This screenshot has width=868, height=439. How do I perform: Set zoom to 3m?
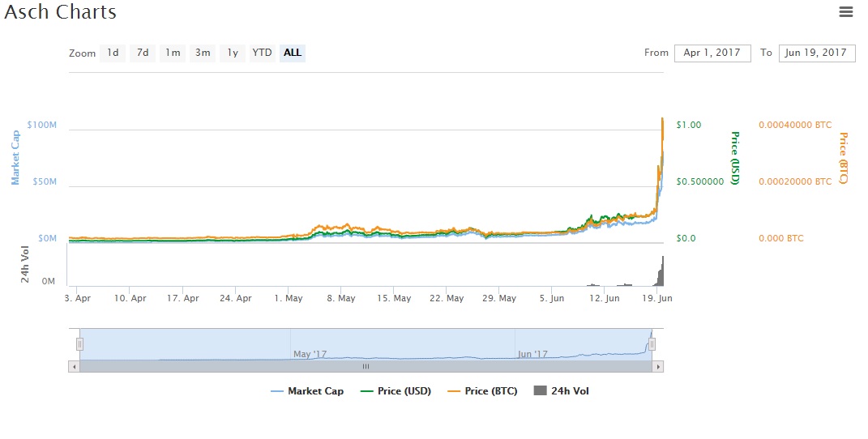pyautogui.click(x=203, y=53)
